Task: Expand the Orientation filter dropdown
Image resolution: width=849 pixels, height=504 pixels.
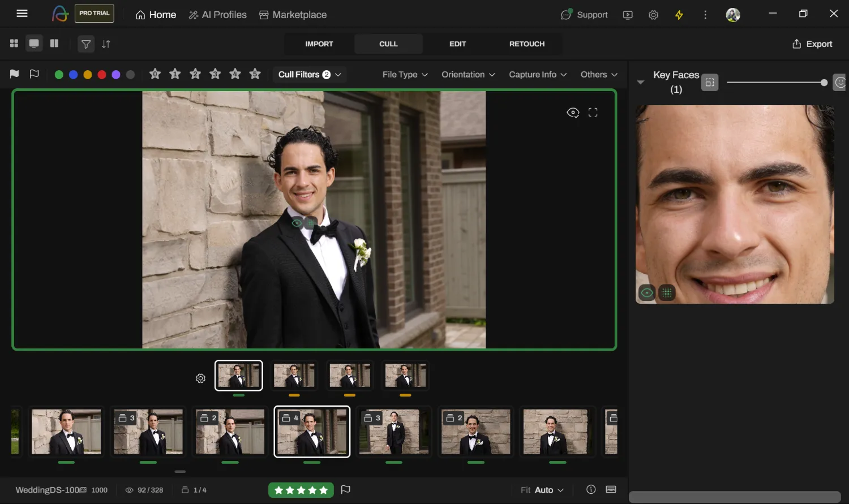Action: pos(468,74)
